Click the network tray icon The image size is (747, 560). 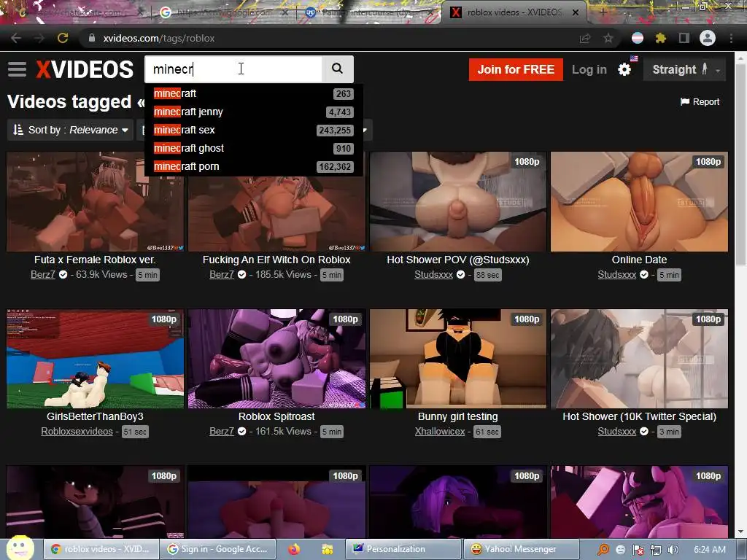click(x=656, y=550)
